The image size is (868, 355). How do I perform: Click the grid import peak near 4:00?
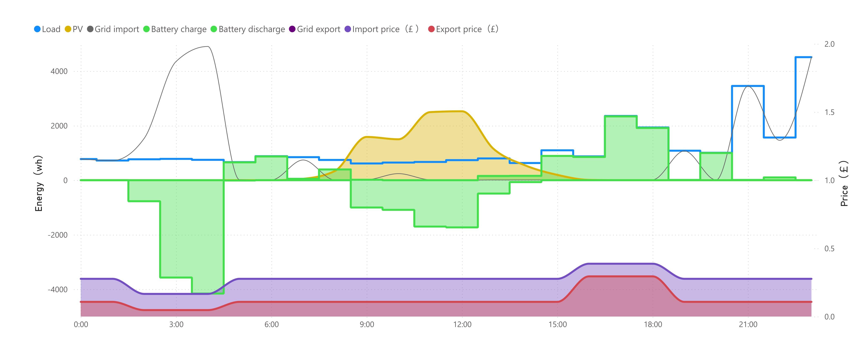[x=208, y=46]
